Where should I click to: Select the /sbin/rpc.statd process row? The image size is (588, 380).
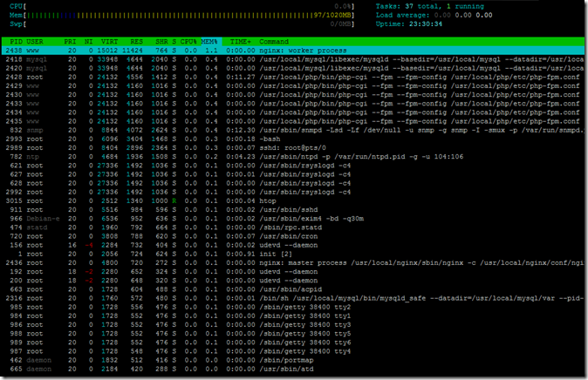(293, 227)
